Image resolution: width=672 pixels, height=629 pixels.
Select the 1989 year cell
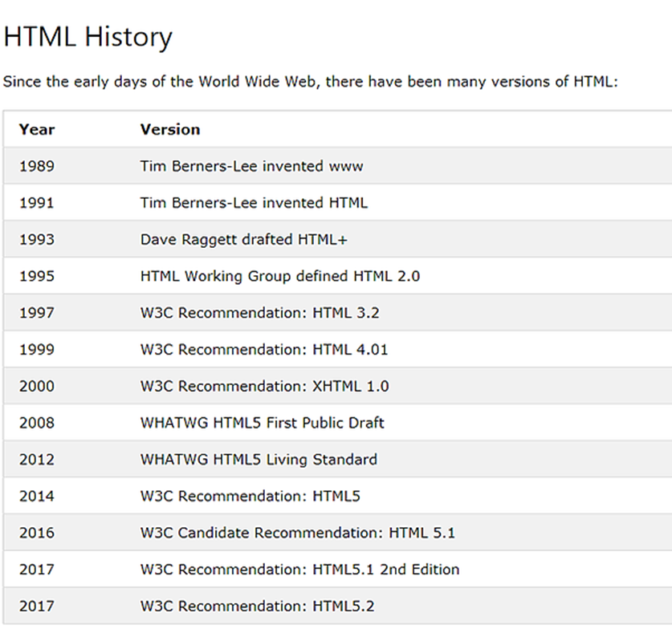(37, 166)
